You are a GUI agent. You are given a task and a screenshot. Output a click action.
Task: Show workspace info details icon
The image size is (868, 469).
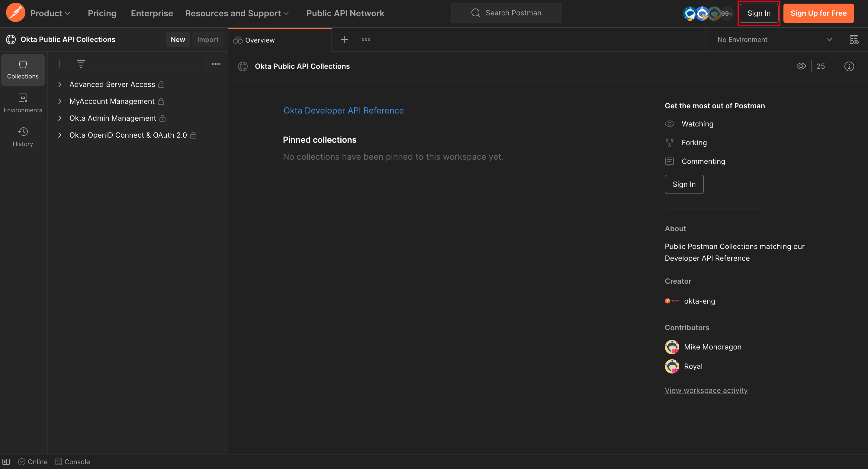849,66
